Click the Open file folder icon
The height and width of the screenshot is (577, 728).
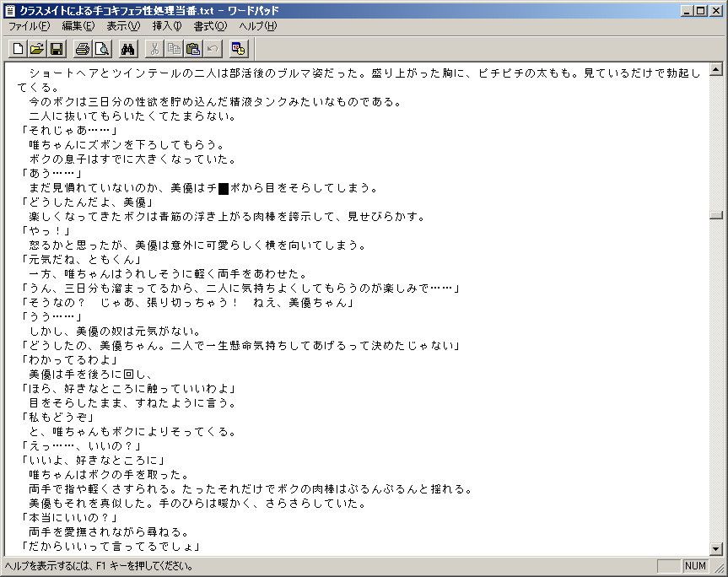(x=38, y=49)
